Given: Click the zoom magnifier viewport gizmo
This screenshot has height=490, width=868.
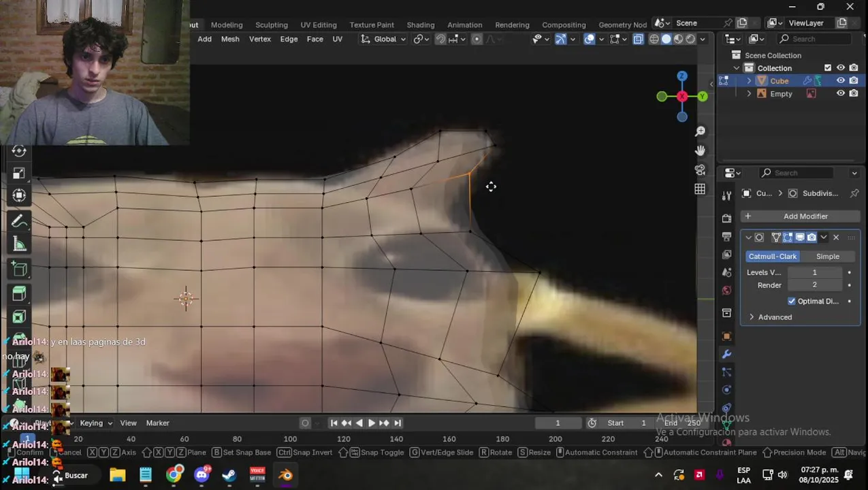Looking at the screenshot, I should pos(700,131).
